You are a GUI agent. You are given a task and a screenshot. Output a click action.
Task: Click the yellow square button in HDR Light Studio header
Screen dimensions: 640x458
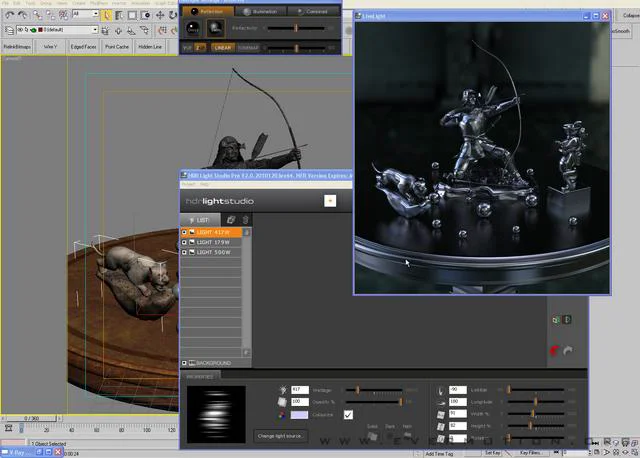click(x=330, y=201)
